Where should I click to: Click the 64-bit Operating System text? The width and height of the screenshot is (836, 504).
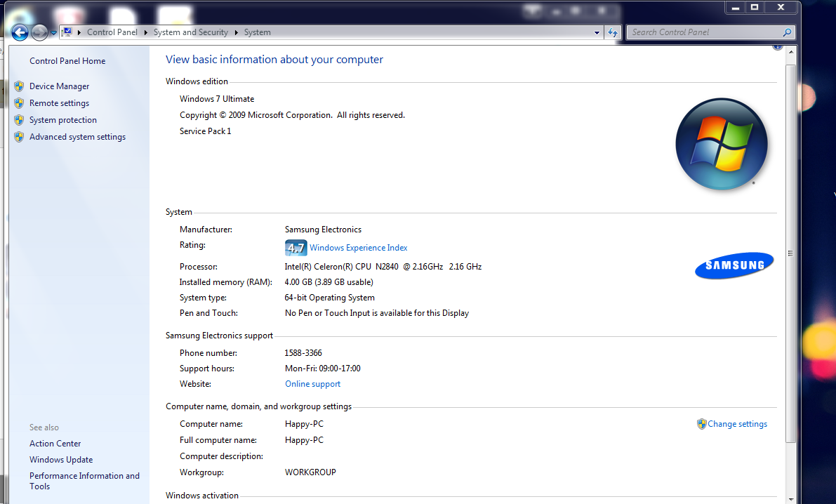[x=329, y=298]
